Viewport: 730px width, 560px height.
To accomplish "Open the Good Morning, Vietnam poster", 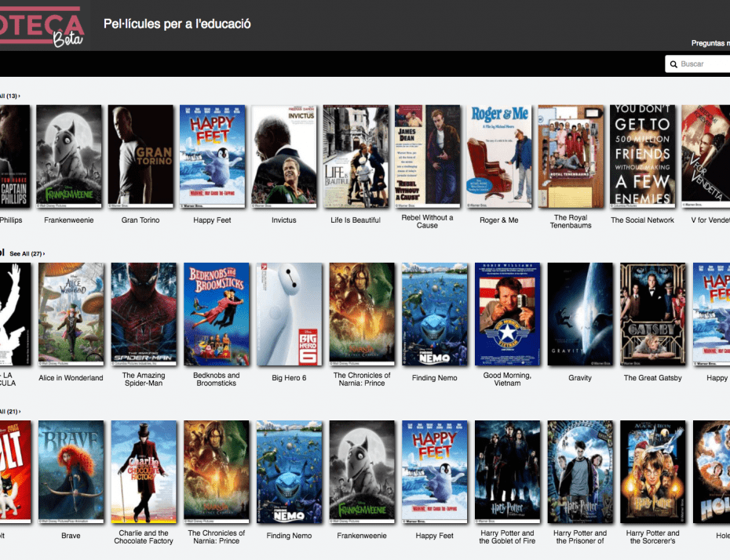I will pos(507,314).
